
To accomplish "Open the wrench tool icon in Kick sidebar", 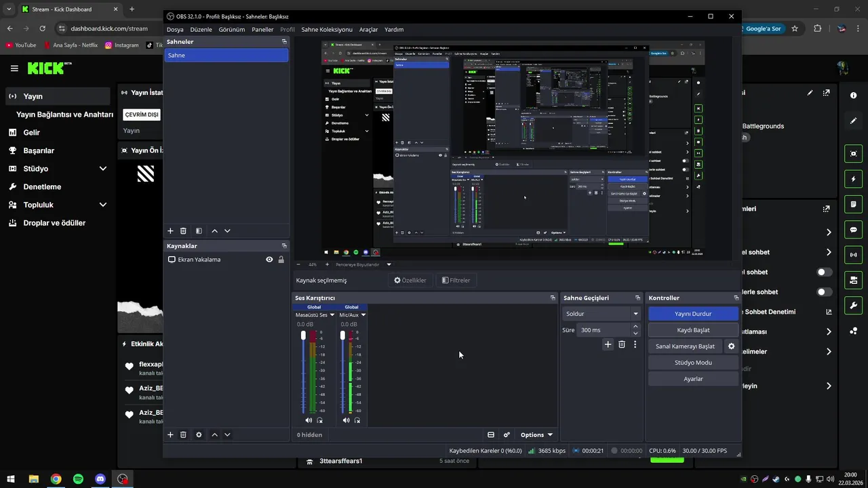I will [854, 305].
